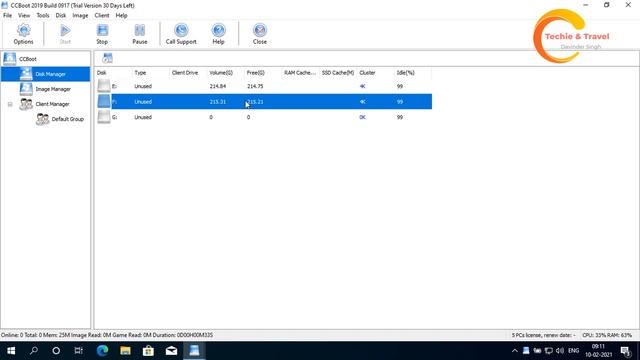Click free value 214.75 in E: row

[255, 87]
